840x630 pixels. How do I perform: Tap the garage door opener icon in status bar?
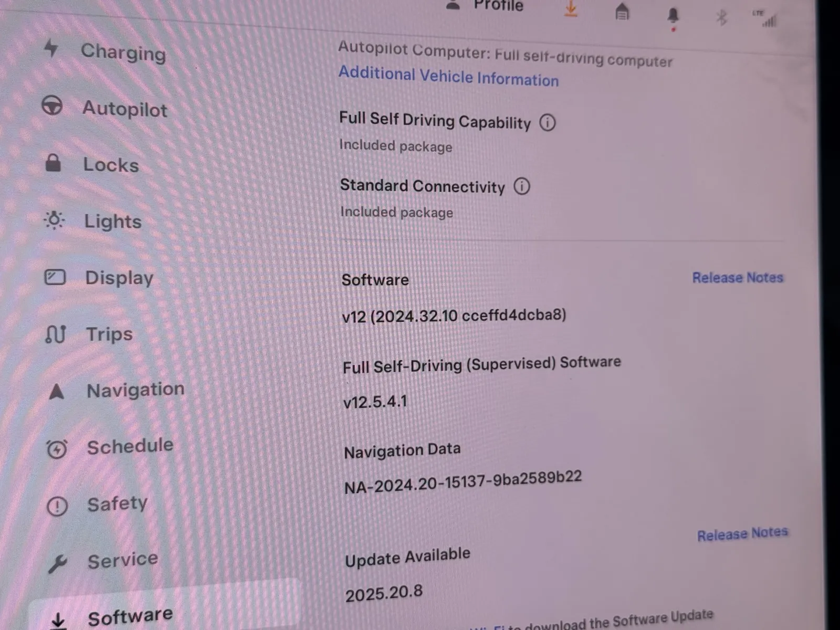[622, 12]
